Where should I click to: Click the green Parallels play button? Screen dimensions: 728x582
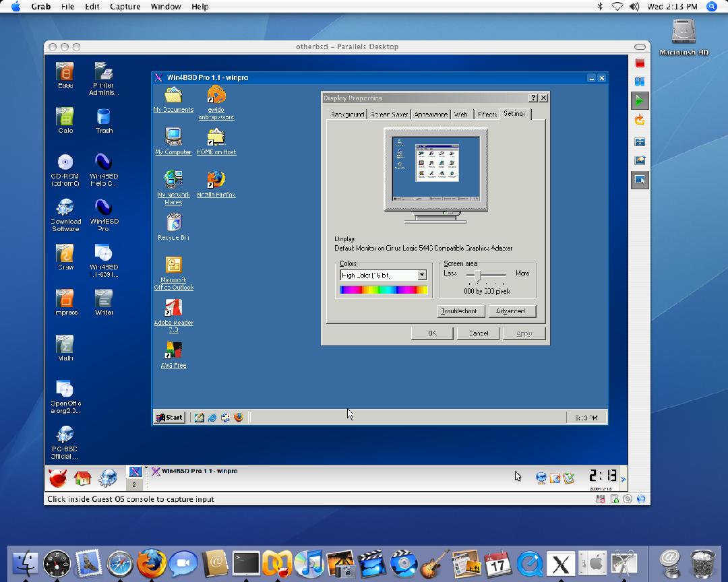click(x=640, y=101)
